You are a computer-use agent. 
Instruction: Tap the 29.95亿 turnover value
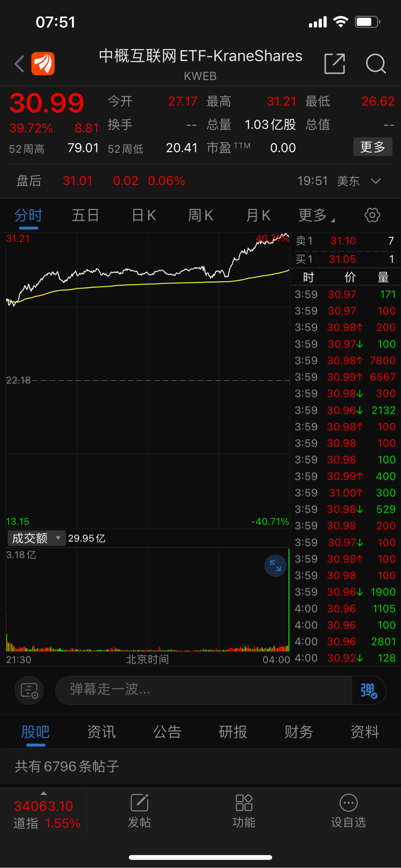click(x=87, y=538)
